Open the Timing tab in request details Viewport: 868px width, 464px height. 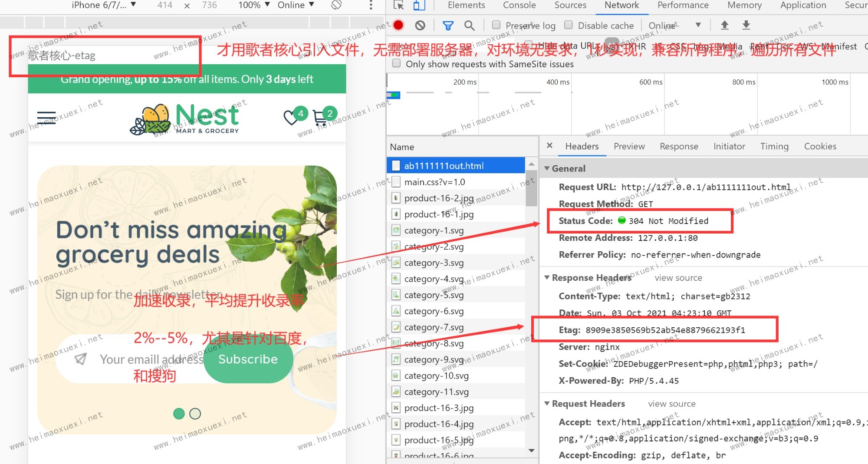click(774, 146)
